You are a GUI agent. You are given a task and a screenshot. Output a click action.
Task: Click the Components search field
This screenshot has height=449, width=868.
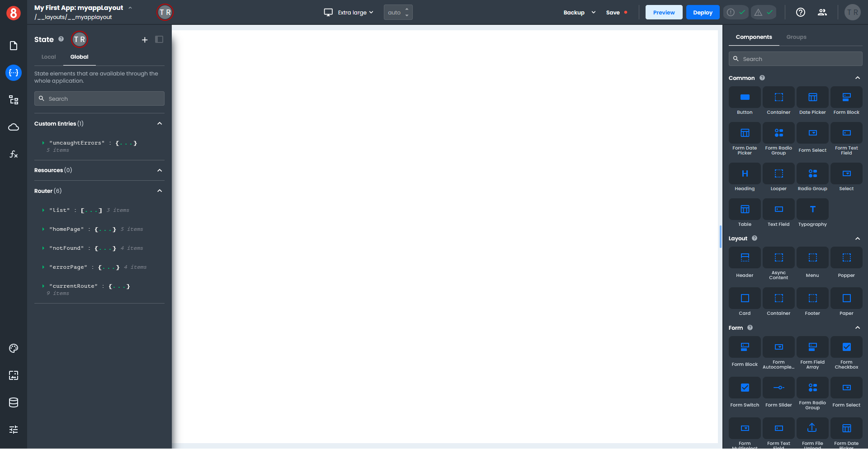click(x=796, y=59)
